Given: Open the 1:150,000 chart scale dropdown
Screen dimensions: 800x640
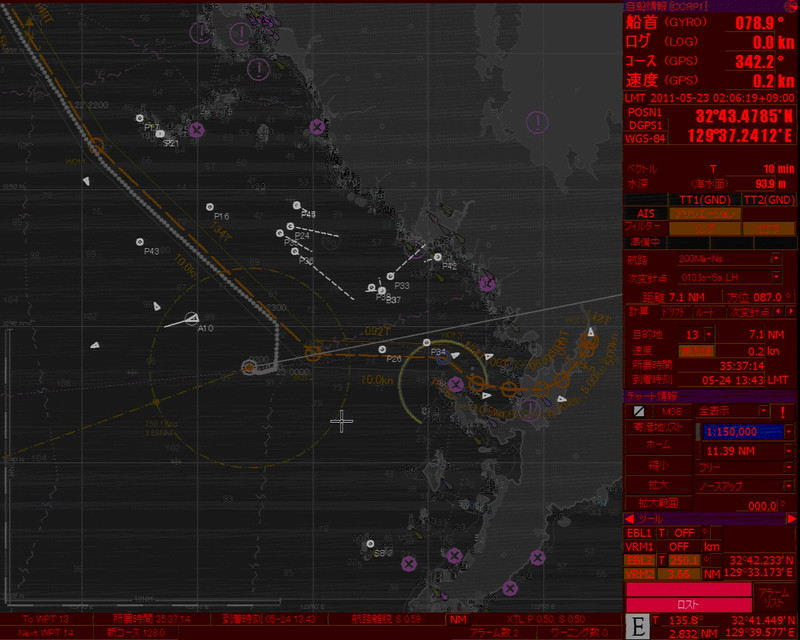Looking at the screenshot, I should coord(789,431).
